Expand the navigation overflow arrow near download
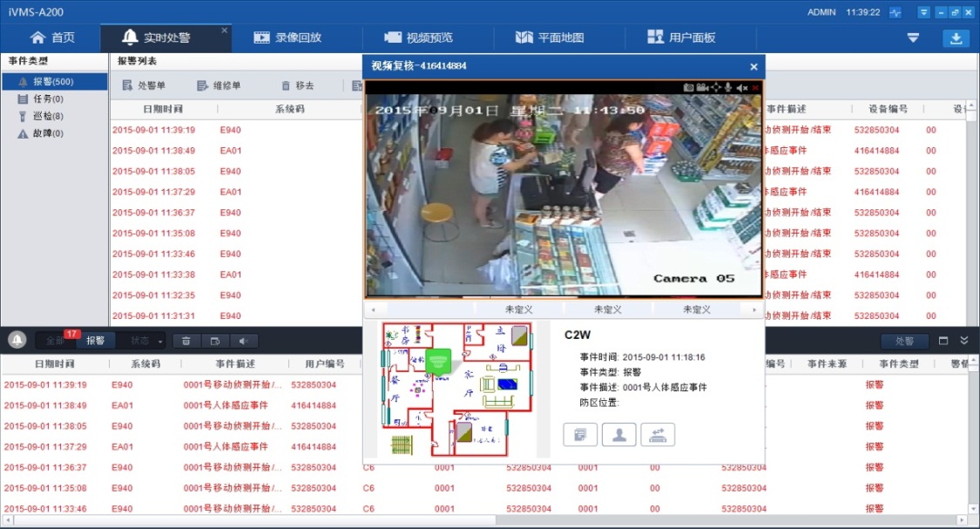The width and height of the screenshot is (980, 529). [x=913, y=38]
